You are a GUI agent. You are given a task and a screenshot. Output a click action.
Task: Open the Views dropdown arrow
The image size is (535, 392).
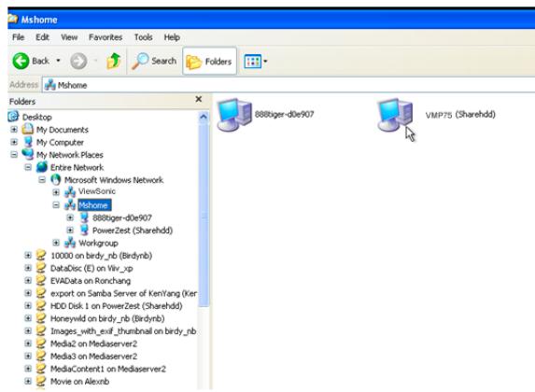[265, 62]
